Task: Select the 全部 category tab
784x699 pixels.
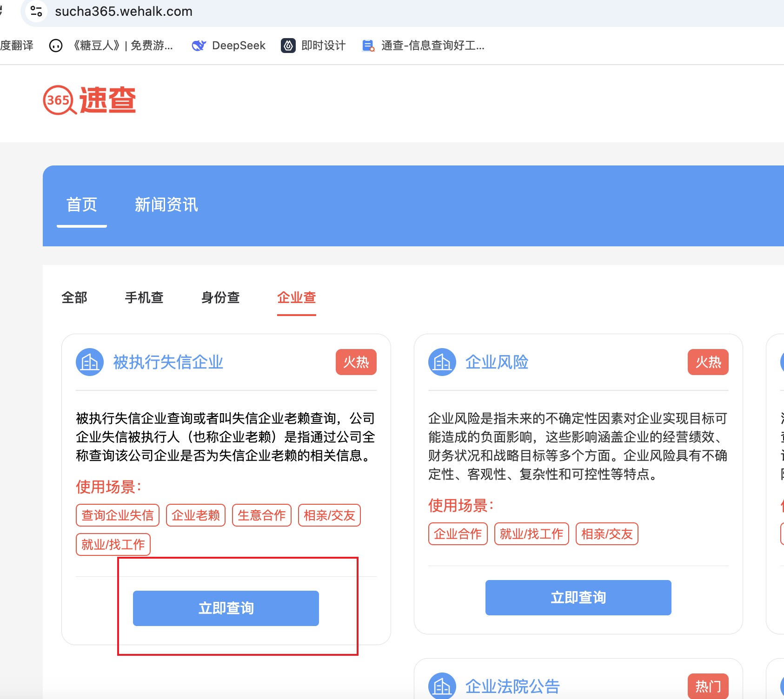Action: [74, 297]
